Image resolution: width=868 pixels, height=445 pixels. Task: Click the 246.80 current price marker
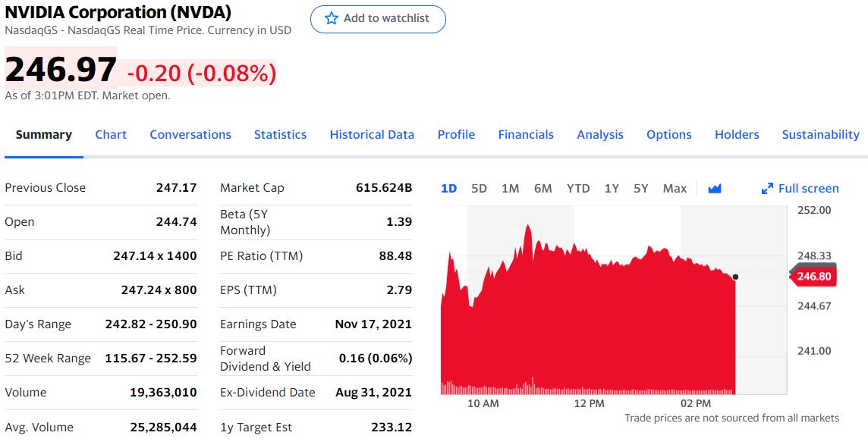pos(813,277)
